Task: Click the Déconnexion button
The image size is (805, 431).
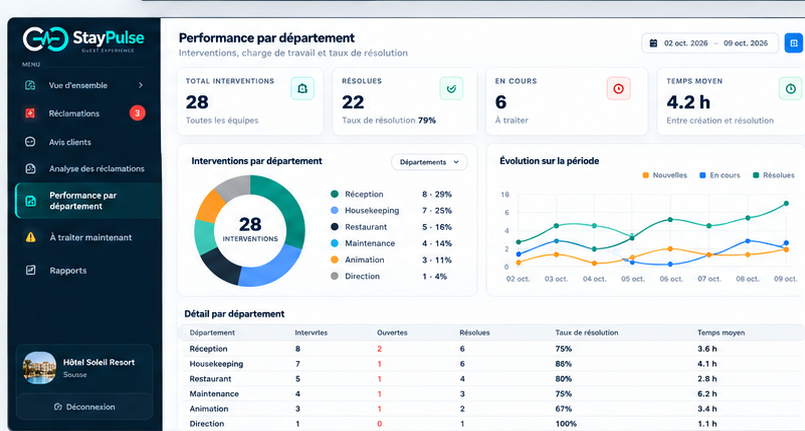Action: (x=85, y=407)
